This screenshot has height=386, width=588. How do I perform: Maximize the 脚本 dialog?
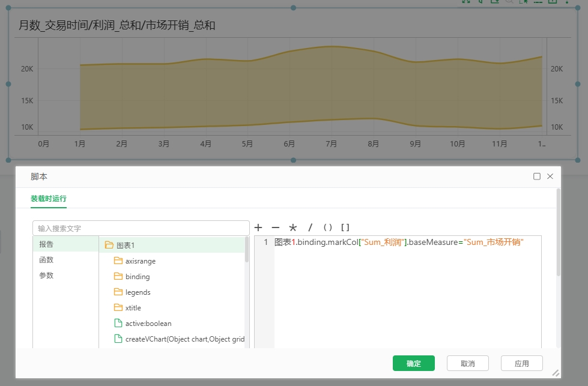pos(536,176)
